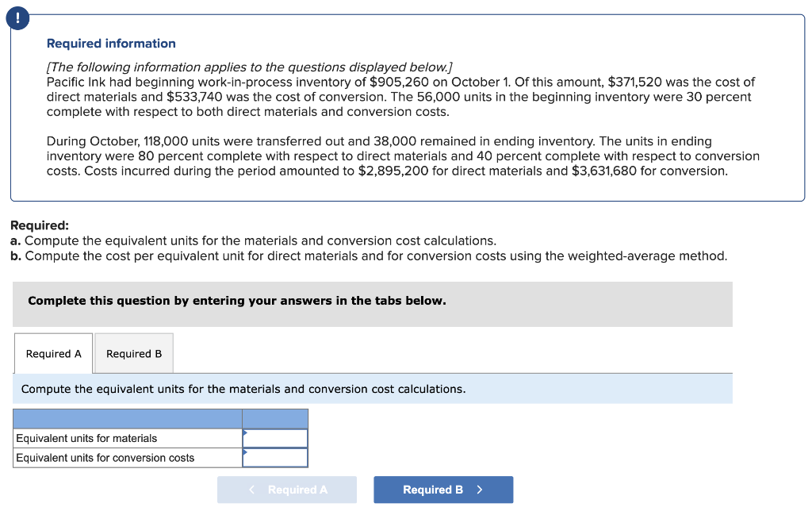
Task: Select the narrow blue header cell above the inputs
Action: [275, 419]
